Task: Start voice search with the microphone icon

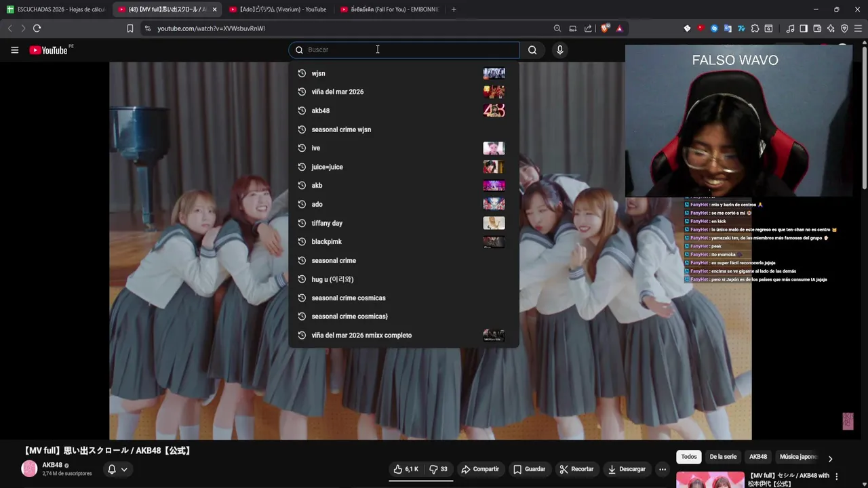Action: click(x=559, y=50)
